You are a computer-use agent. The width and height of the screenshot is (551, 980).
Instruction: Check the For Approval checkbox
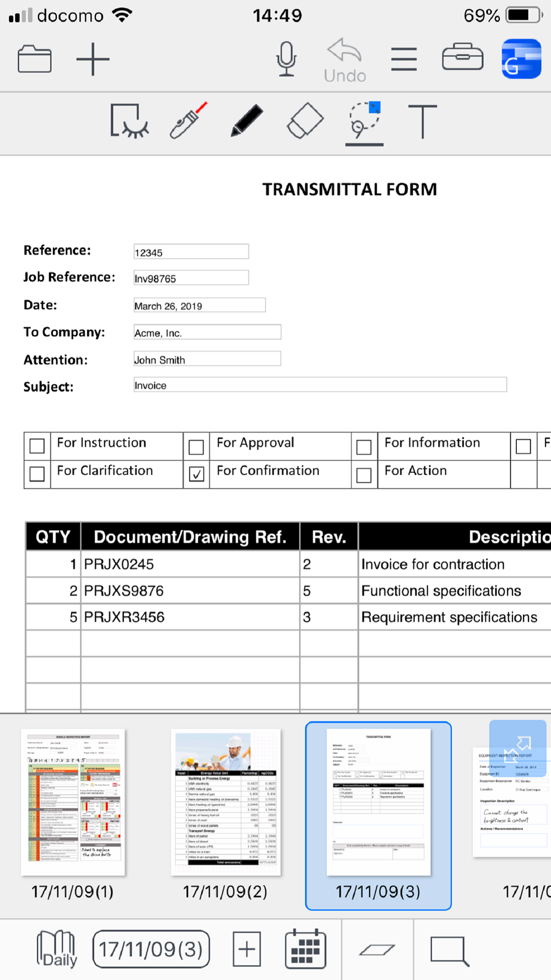click(196, 447)
